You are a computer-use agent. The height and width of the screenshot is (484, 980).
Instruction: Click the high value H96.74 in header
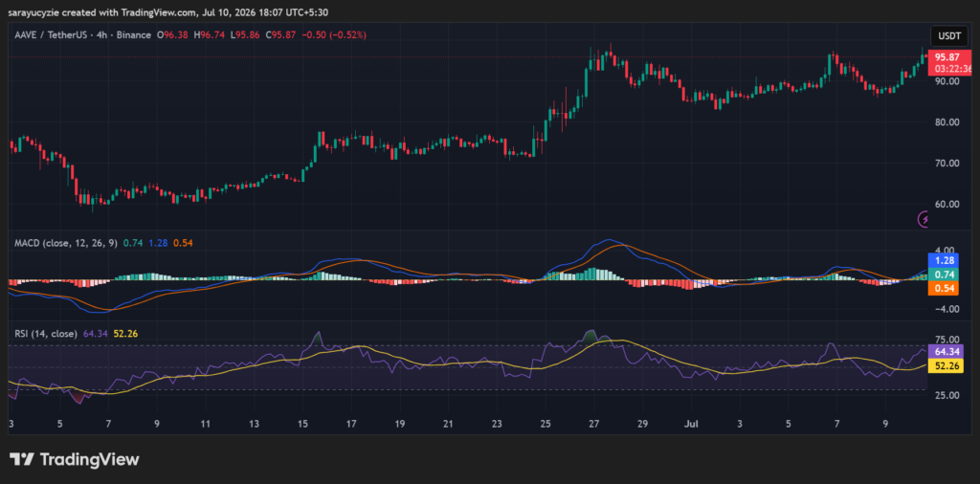[x=210, y=35]
